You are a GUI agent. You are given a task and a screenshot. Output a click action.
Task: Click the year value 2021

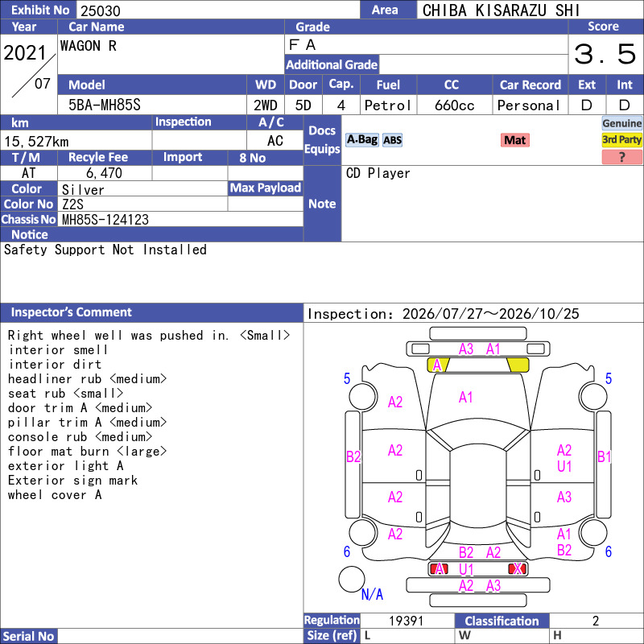click(25, 52)
